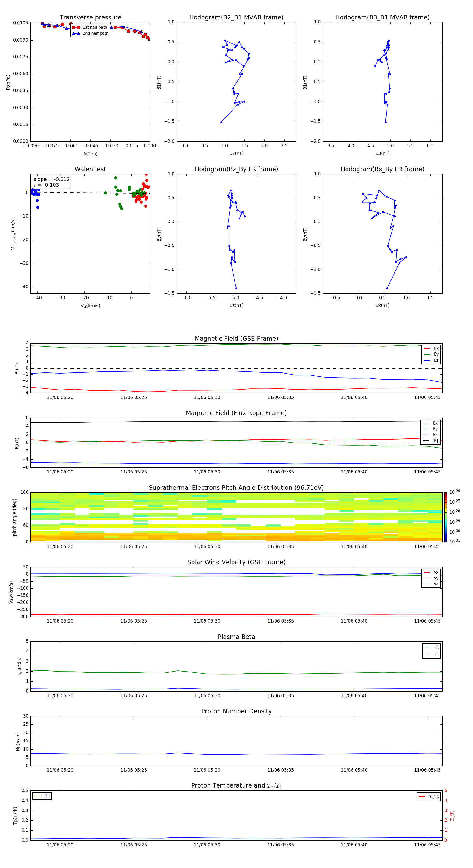Click the 'Te/Tp' legend box

(429, 796)
